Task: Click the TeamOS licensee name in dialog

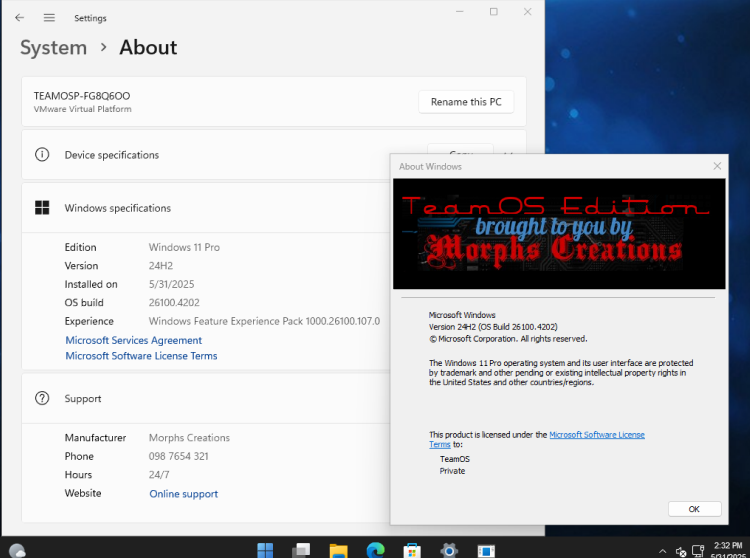Action: click(x=455, y=459)
